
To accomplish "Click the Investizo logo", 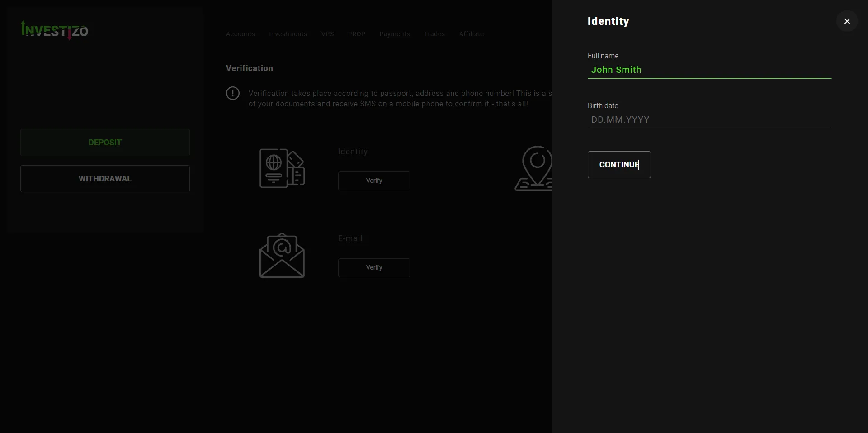I will [55, 30].
